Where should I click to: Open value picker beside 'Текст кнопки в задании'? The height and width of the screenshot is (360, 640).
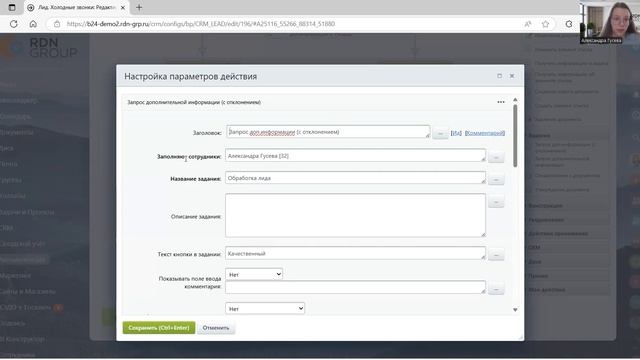click(496, 255)
